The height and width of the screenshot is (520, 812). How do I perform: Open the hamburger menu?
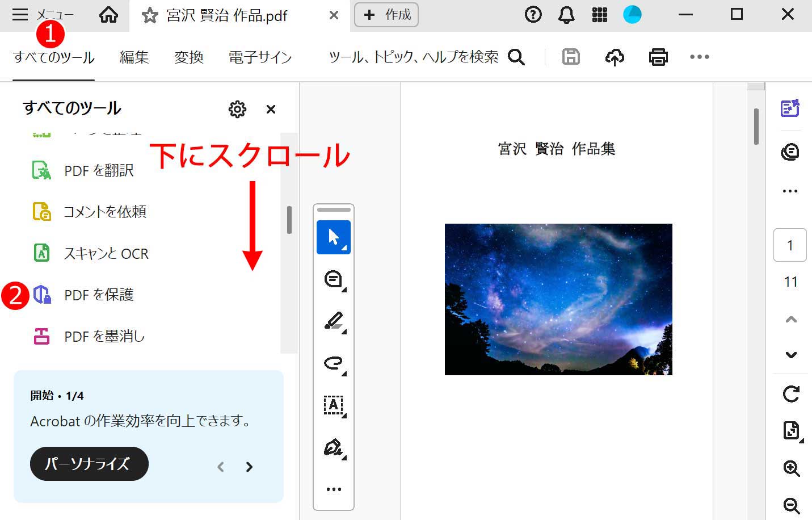[x=20, y=15]
